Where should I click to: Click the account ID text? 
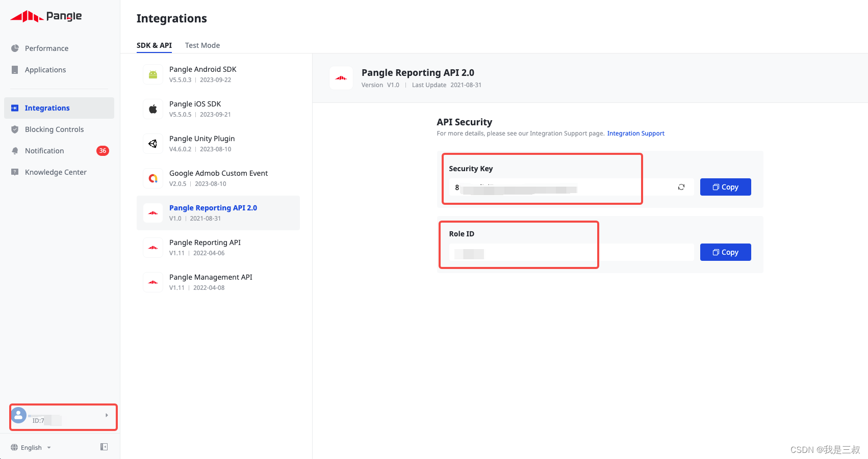tap(46, 421)
